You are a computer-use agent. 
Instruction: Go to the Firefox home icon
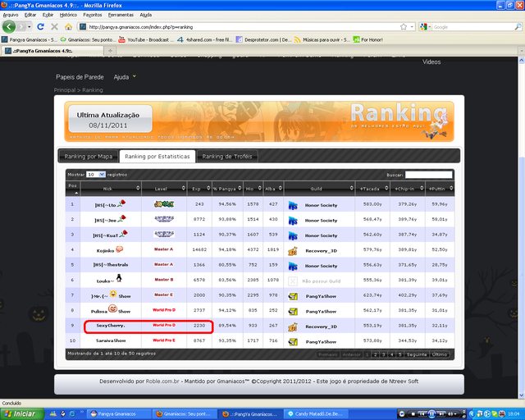pyautogui.click(x=68, y=27)
